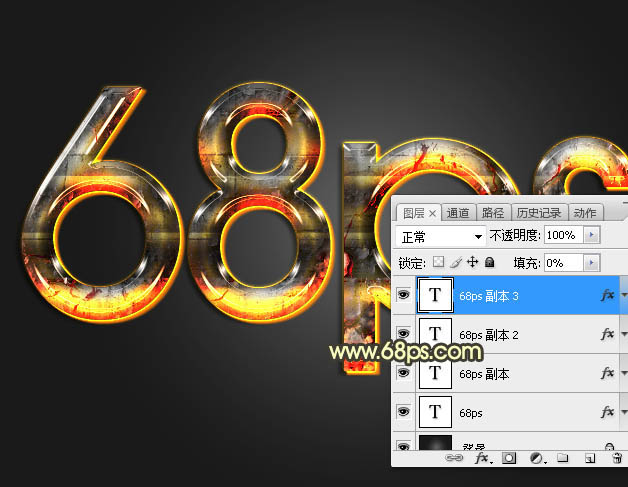This screenshot has height=487, width=628.
Task: Open the 填充 fill slider arrow
Action: pos(592,263)
